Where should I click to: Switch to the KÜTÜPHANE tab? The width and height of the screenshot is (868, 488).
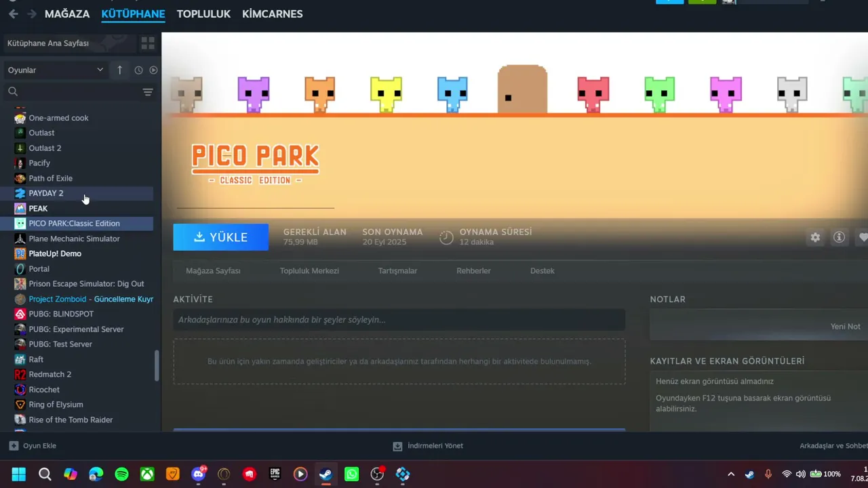[133, 14]
